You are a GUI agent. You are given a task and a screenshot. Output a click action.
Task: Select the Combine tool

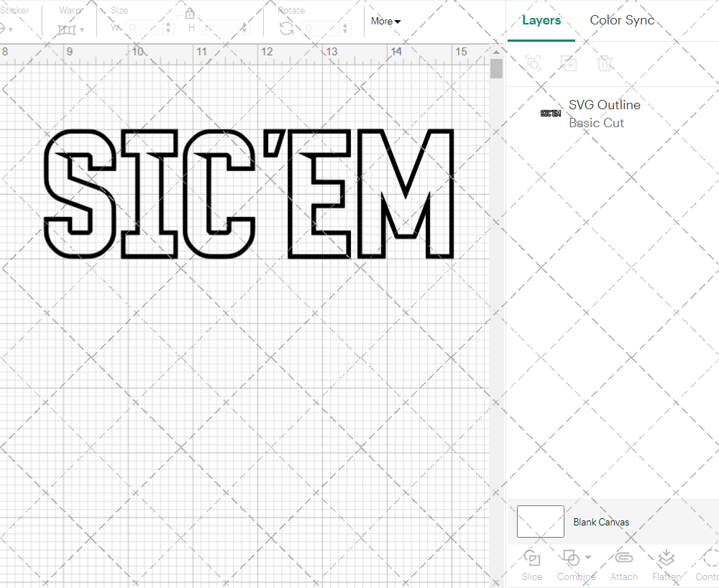[x=572, y=566]
